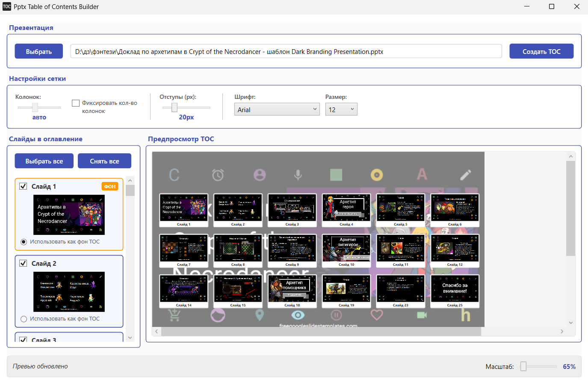Screen dimensions: 588x383
Task: Click the presentation file path field
Action: [286, 51]
